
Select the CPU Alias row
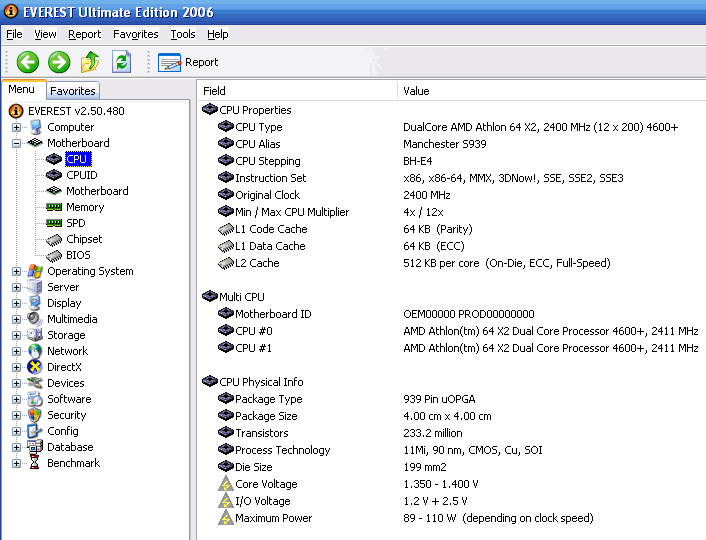451,144
